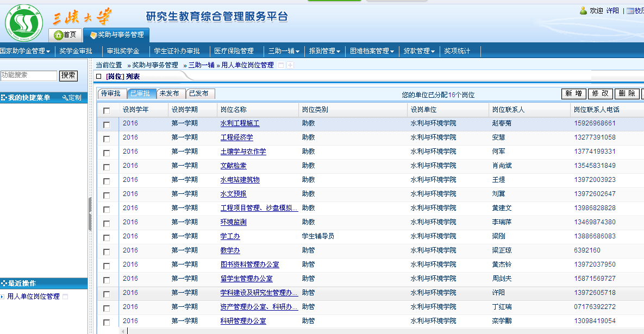Click the 校历 calendar icon
The height and width of the screenshot is (334, 644).
coord(630,11)
